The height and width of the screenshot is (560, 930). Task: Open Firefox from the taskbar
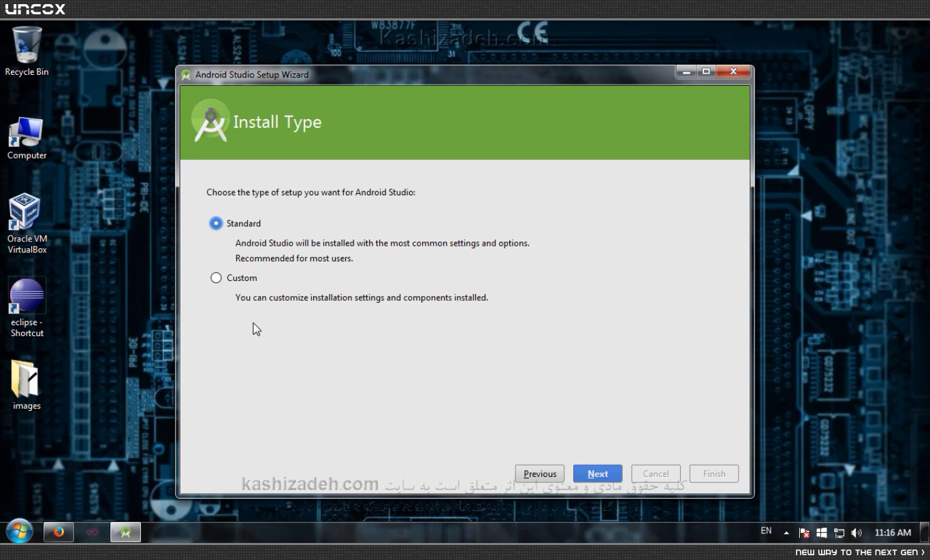click(59, 532)
